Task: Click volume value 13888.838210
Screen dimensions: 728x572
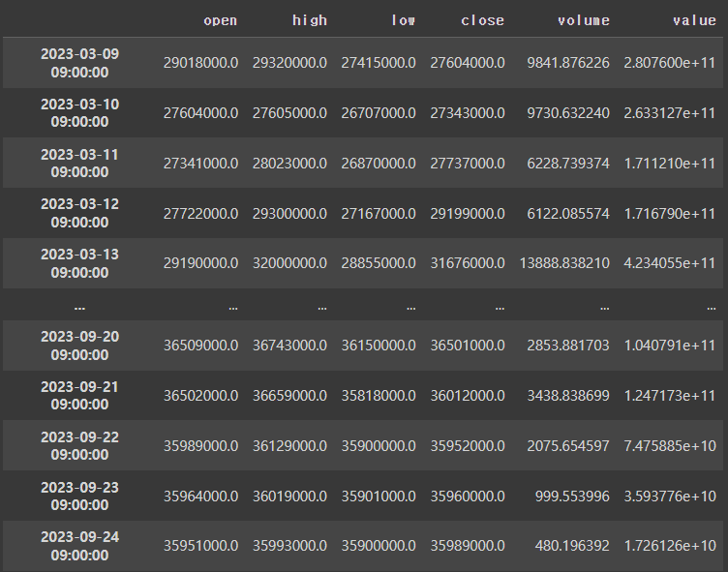Action: pos(564,263)
